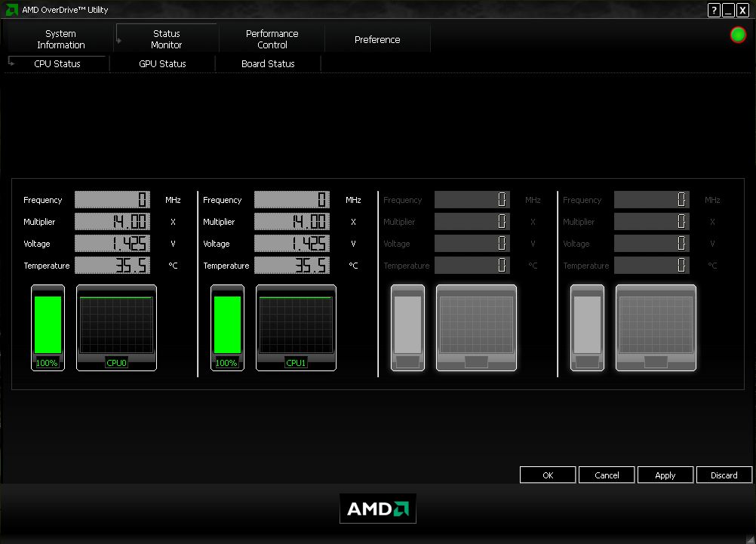Click the CPU1 label under the graph

click(296, 363)
